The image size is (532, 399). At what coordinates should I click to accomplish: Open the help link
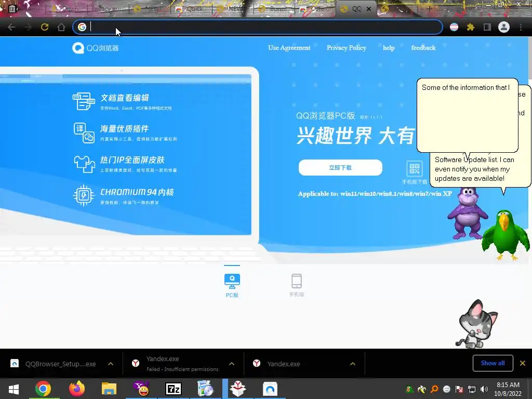coord(389,48)
